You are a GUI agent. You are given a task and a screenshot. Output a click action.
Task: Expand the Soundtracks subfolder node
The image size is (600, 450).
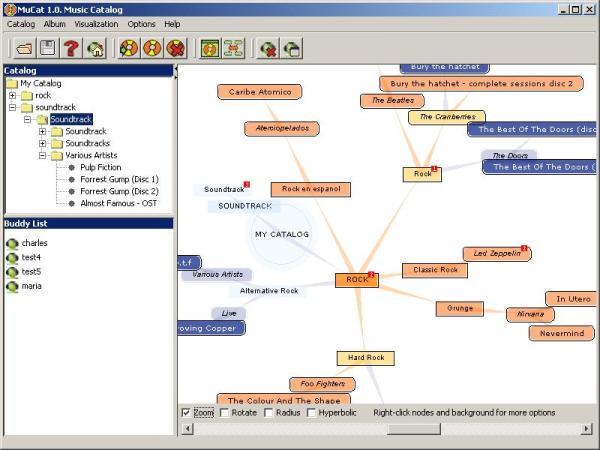(42, 143)
